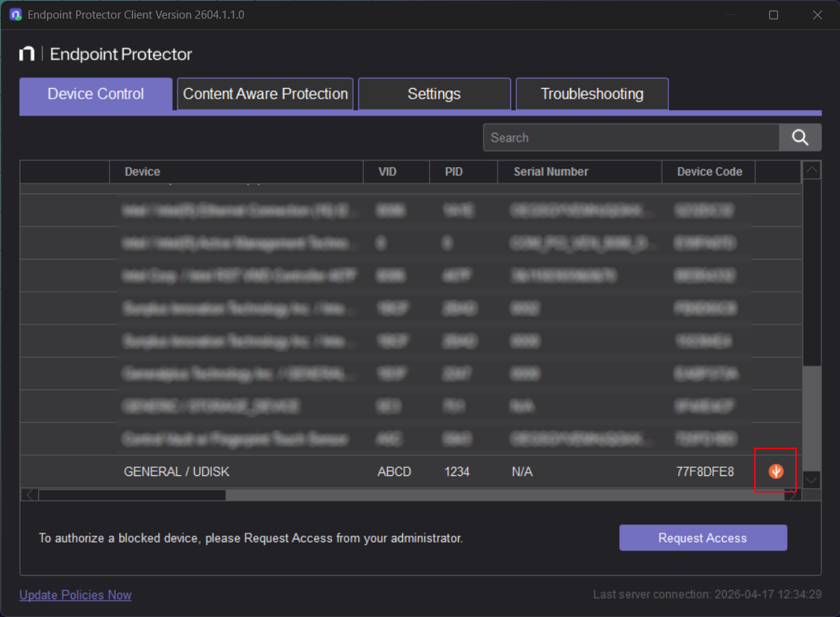The height and width of the screenshot is (617, 840).
Task: Select the Device Control tab
Action: point(95,93)
